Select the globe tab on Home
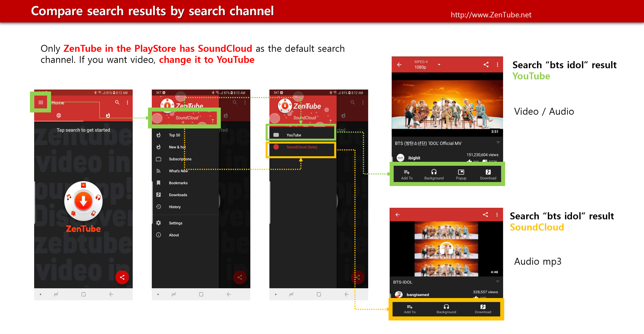Viewport: 644px width, 334px height. (59, 115)
